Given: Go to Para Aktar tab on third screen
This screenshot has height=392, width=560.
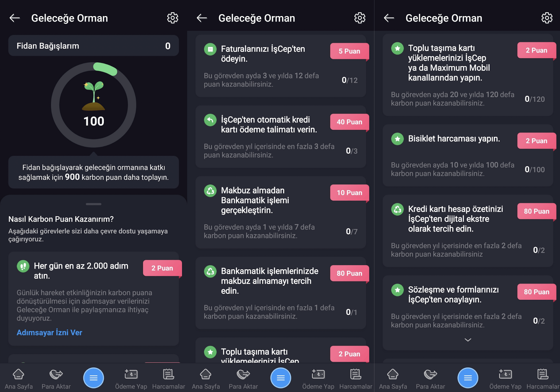Looking at the screenshot, I should tap(430, 379).
